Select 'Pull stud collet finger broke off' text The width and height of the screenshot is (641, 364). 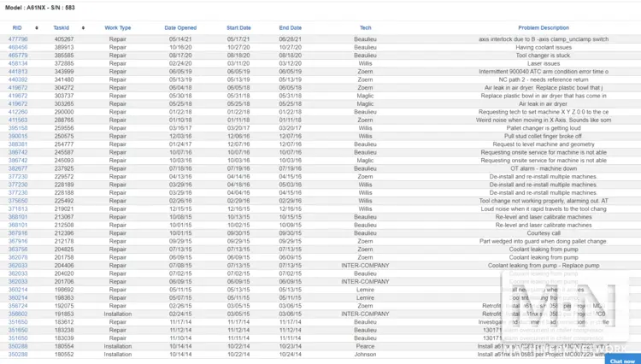[544, 136]
